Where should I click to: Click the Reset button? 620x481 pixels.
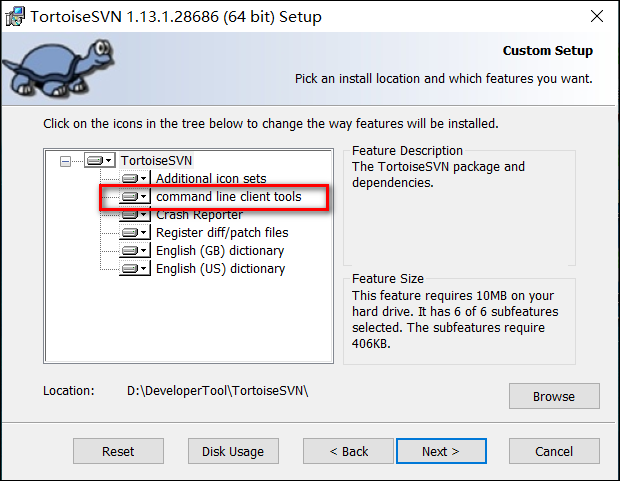[x=118, y=451]
